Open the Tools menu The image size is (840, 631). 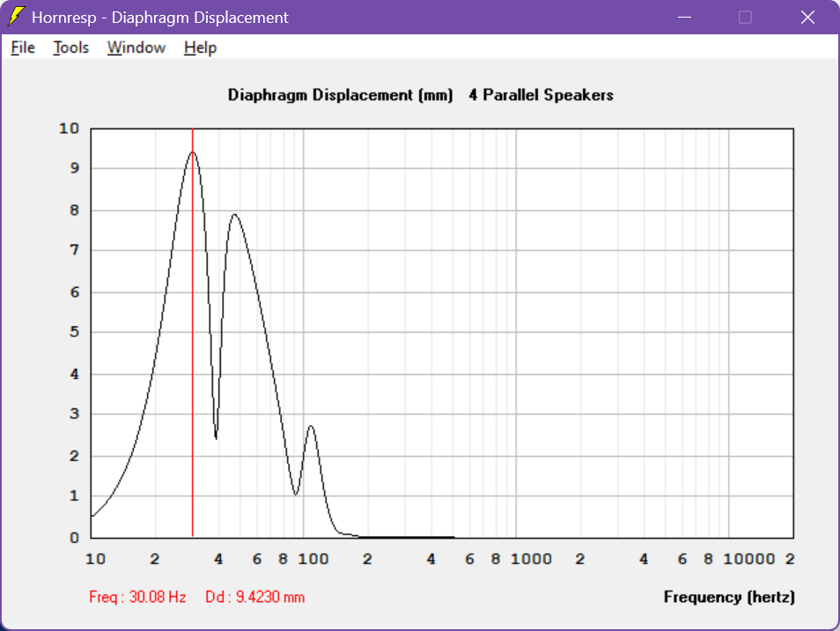[70, 48]
